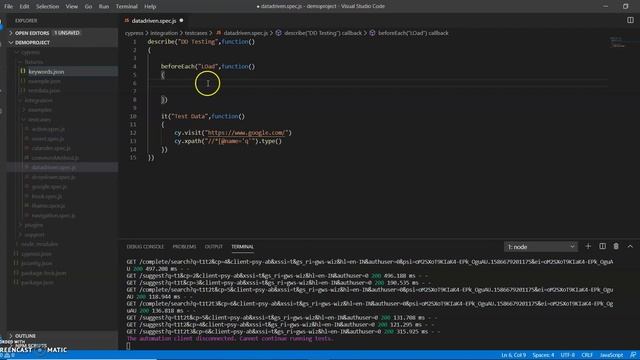
Task: Change indentation via Spaces: 4
Action: (543, 355)
